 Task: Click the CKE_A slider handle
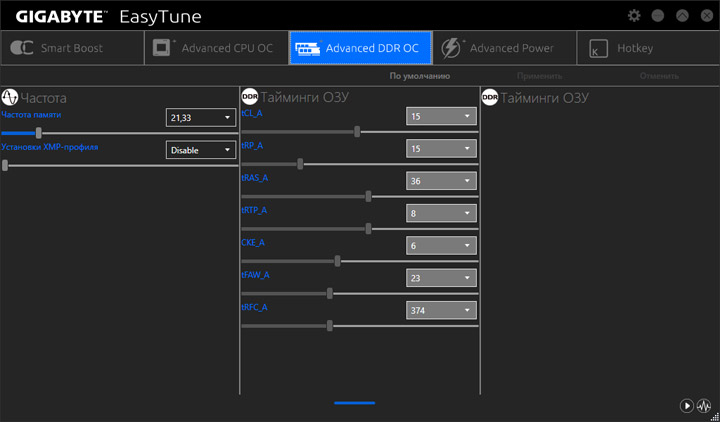click(x=338, y=261)
